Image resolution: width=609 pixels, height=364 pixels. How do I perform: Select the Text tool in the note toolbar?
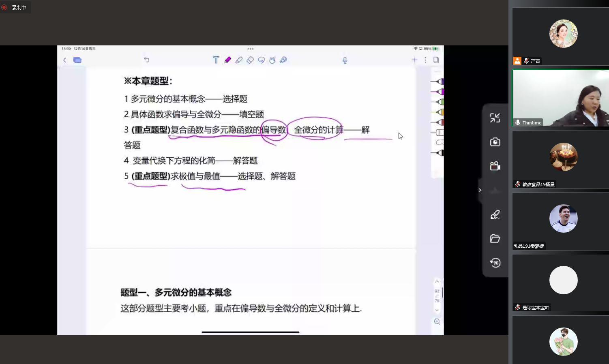click(x=216, y=60)
